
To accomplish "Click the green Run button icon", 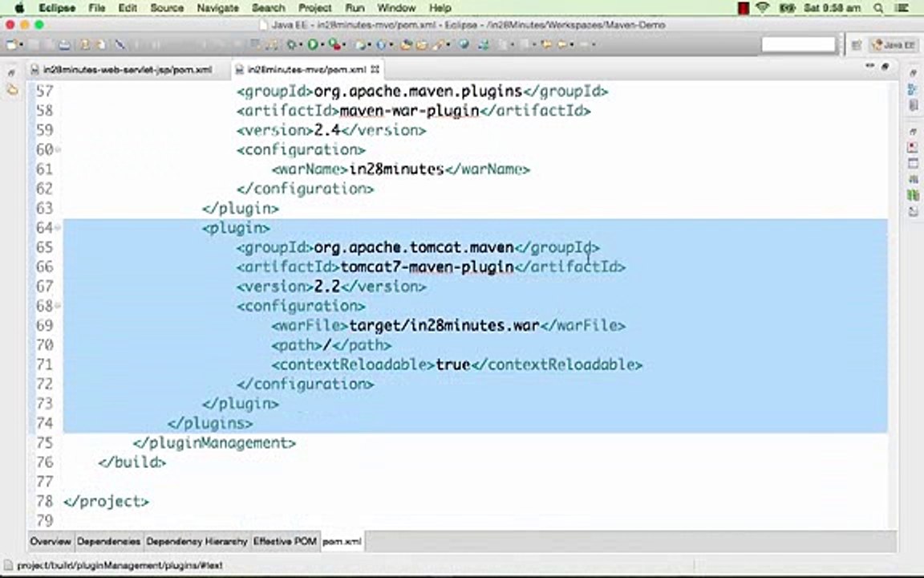I will pos(313,44).
